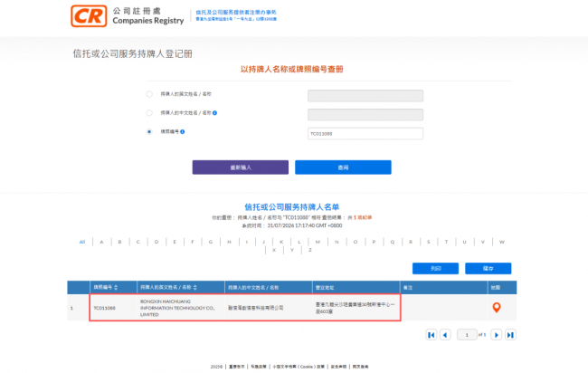Click the purple 重新输入 reset button
The height and width of the screenshot is (373, 588).
coord(241,167)
